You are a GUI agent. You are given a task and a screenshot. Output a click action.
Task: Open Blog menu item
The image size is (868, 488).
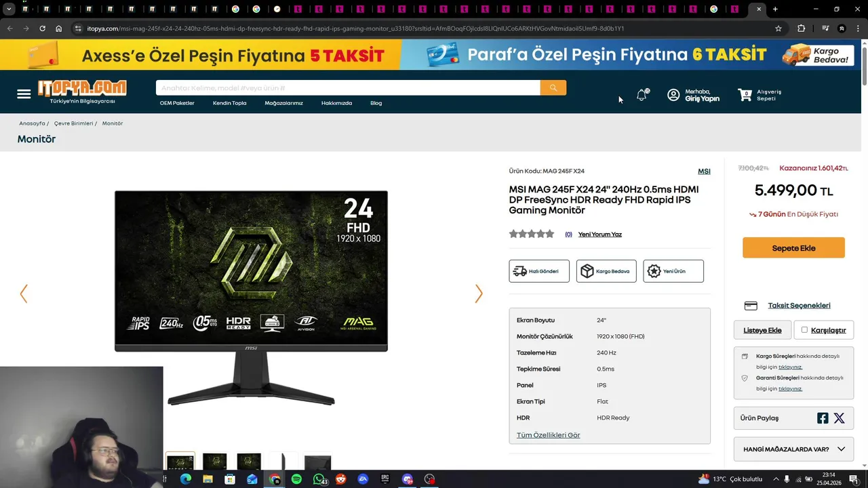[376, 103]
